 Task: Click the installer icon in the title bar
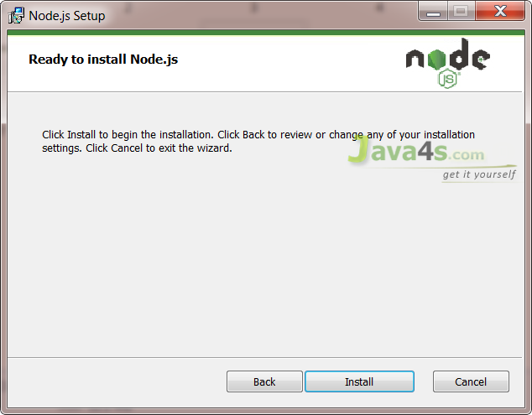(x=16, y=16)
